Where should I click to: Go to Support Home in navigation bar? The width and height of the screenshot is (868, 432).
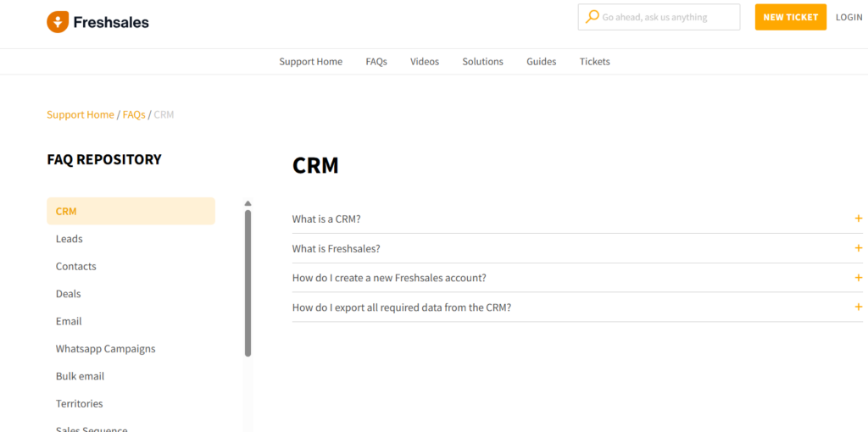point(311,62)
